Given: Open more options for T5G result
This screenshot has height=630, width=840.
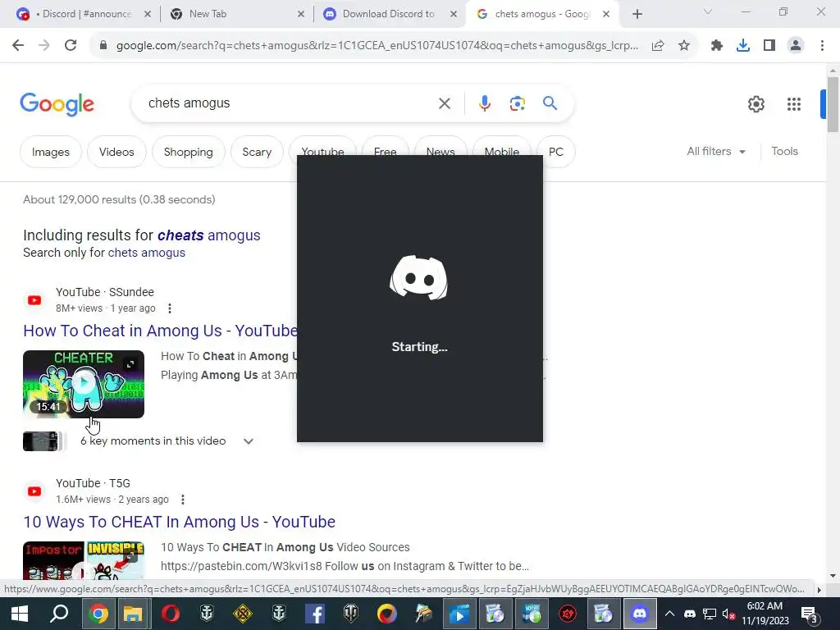Looking at the screenshot, I should click(183, 500).
